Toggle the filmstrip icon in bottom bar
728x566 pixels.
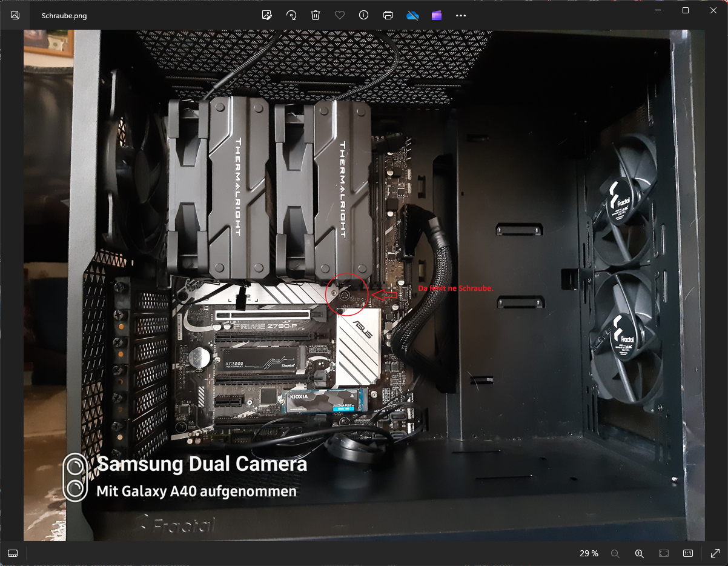(13, 553)
